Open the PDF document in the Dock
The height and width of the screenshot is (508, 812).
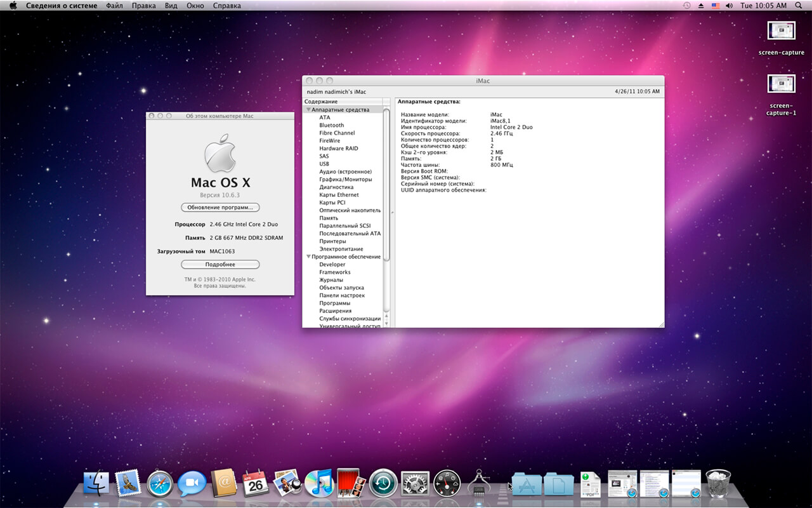[x=590, y=485]
